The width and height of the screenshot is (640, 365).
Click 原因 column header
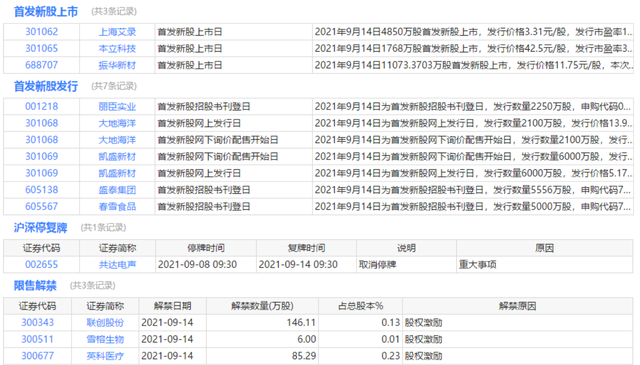(x=544, y=248)
